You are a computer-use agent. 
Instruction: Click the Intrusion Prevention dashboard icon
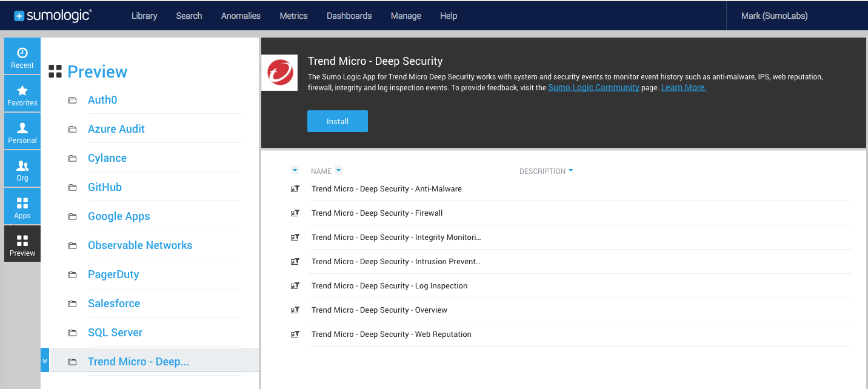(x=295, y=262)
